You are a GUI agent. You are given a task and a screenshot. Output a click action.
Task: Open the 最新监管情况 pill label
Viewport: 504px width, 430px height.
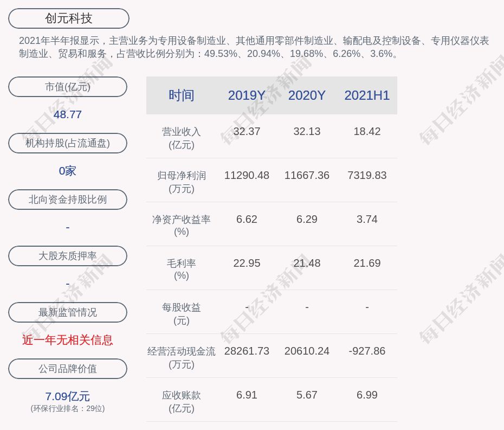pos(68,312)
